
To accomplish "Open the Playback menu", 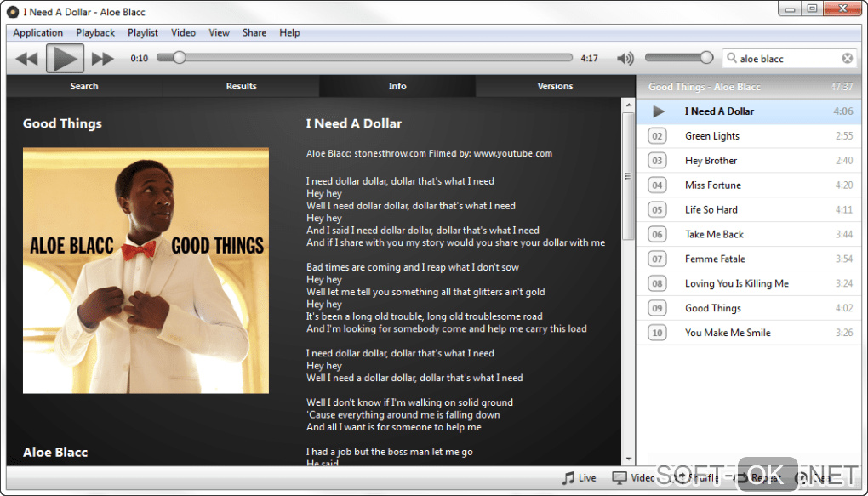I will pyautogui.click(x=95, y=32).
